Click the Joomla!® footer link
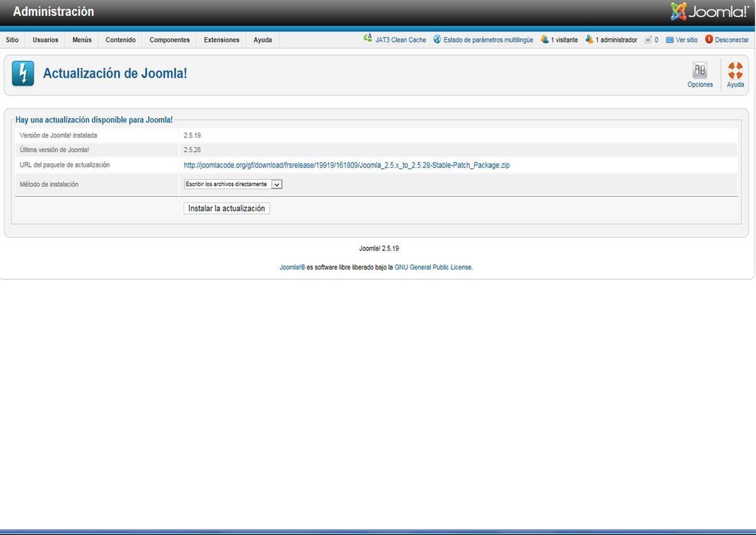This screenshot has height=535, width=756. click(x=292, y=267)
